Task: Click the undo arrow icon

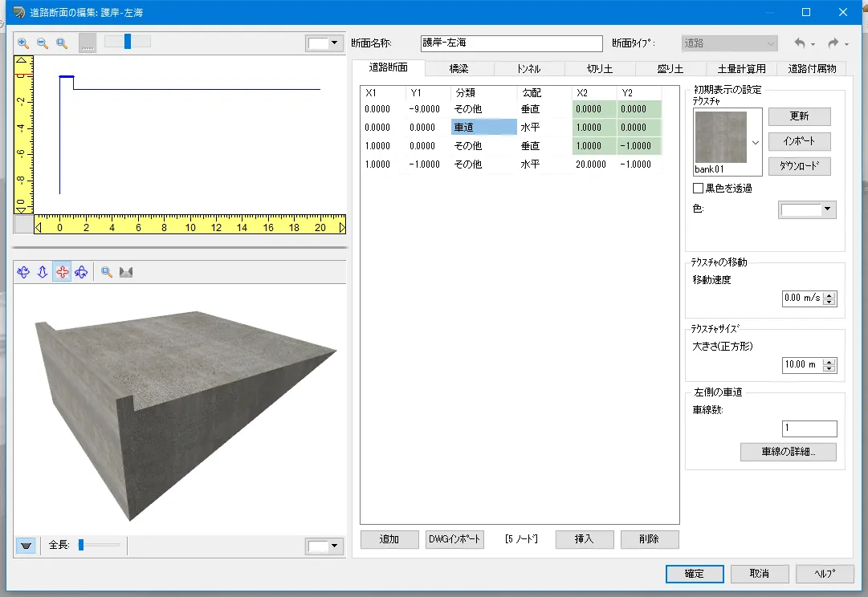Action: pos(800,43)
